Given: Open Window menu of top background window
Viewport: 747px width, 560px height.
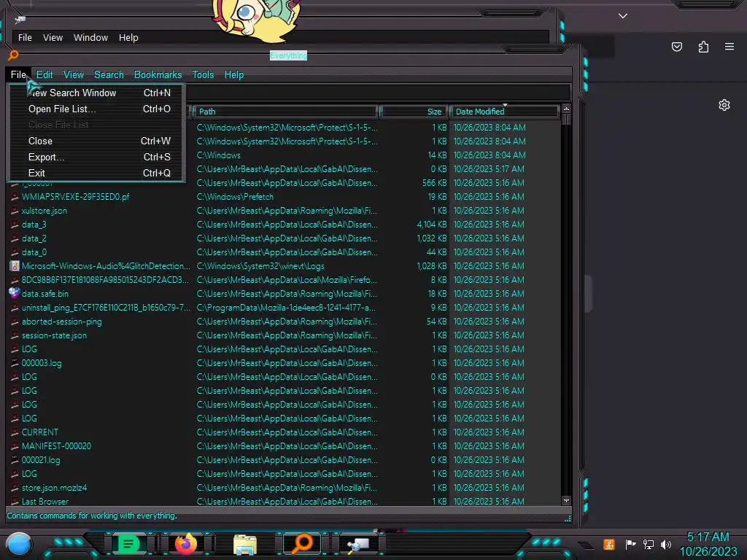Looking at the screenshot, I should 90,38.
